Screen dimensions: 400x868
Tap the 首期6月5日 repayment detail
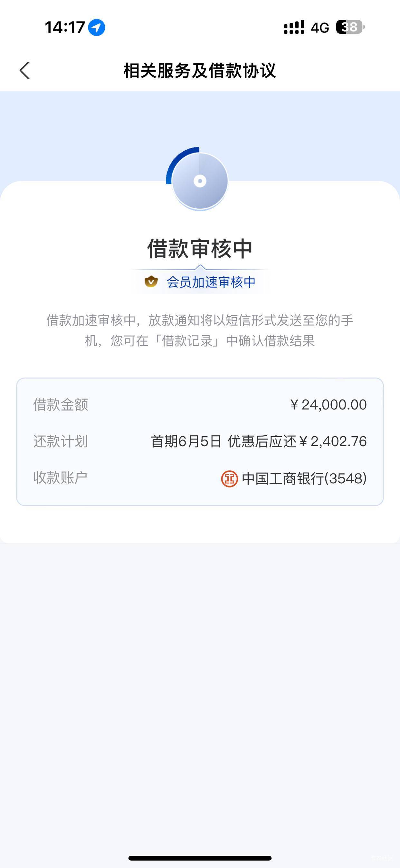click(x=186, y=441)
